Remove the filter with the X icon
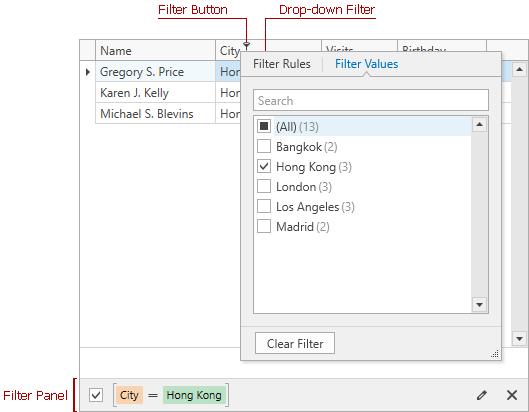 (512, 395)
